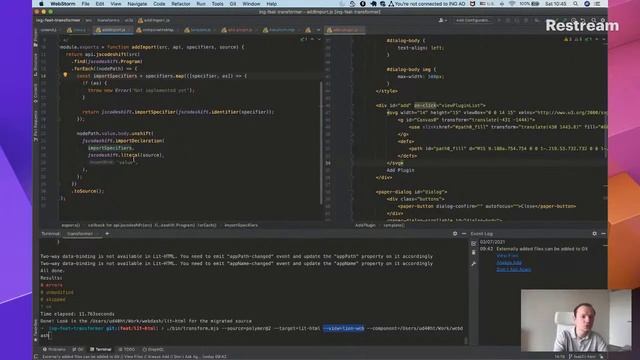The image size is (640, 360).
Task: Open the user account icon in toolbar
Action: point(442,20)
